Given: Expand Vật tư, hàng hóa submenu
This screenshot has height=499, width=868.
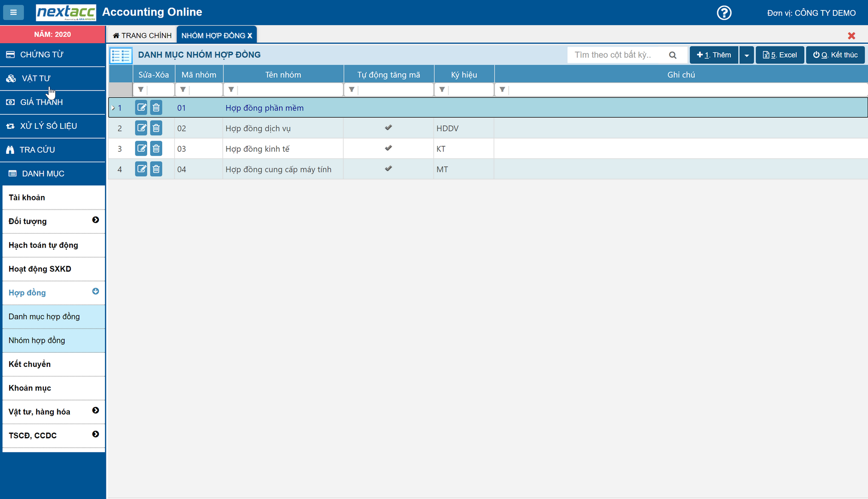Looking at the screenshot, I should [x=95, y=411].
